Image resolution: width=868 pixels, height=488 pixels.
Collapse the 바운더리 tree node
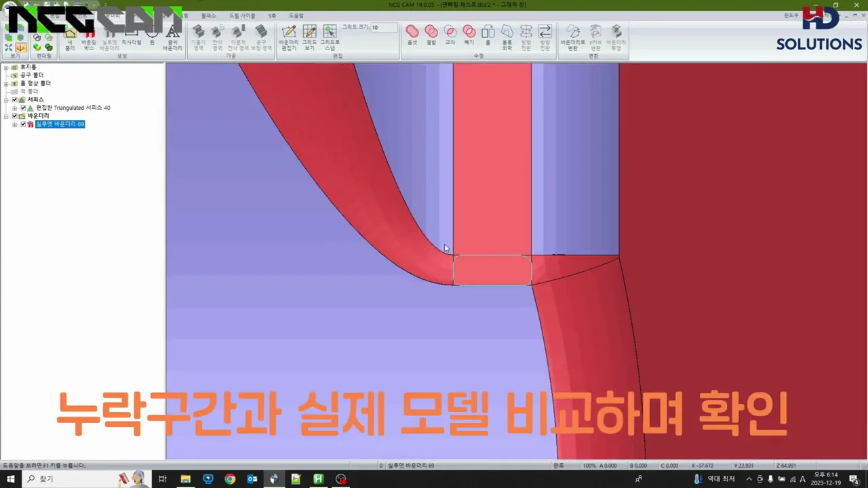[x=6, y=116]
